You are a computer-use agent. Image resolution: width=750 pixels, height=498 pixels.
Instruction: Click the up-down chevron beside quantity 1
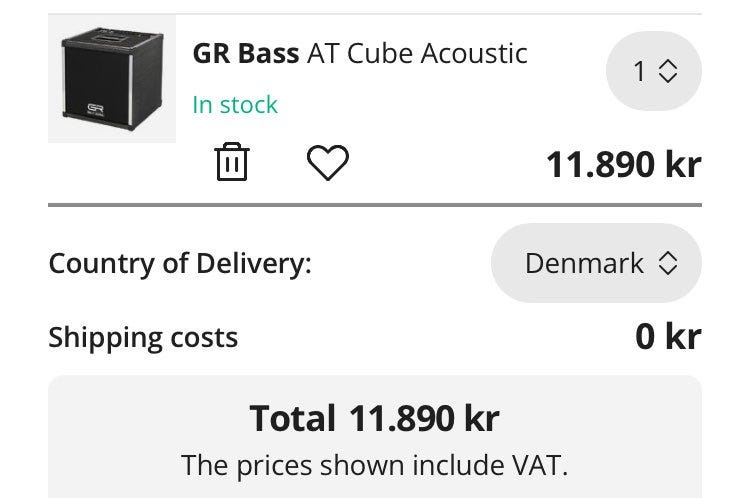pyautogui.click(x=668, y=72)
